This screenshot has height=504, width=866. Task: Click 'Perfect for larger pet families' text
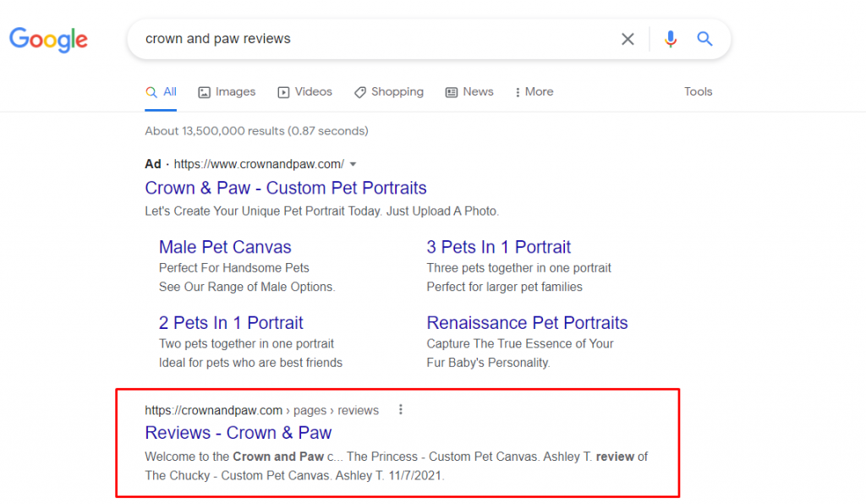504,287
